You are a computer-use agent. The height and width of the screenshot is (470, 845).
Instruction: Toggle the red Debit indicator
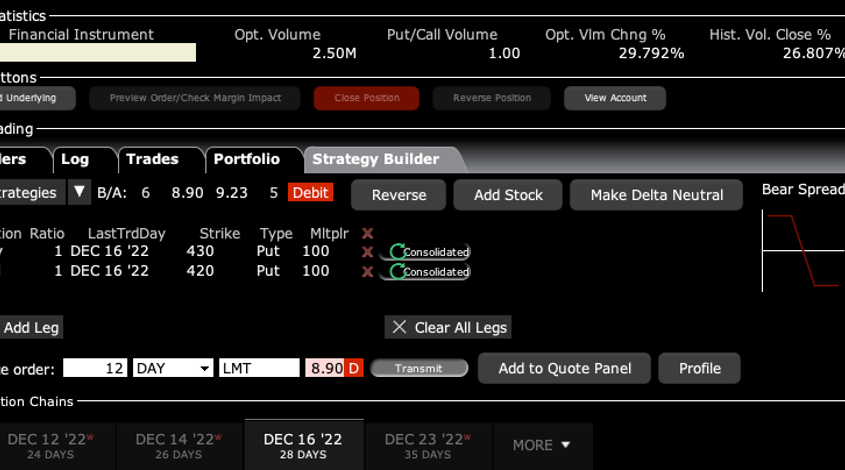pos(310,192)
